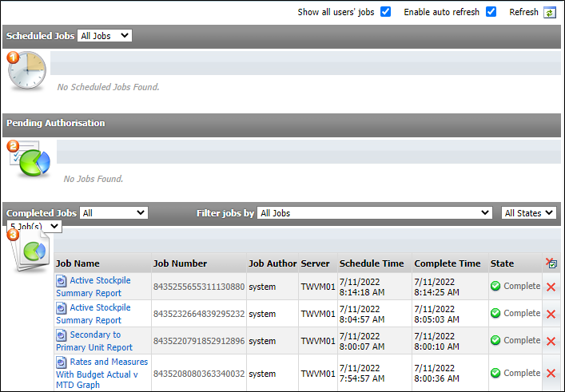Click report icon of job 8435255655311130880
Viewport: 565px width, 392px height.
[62, 281]
